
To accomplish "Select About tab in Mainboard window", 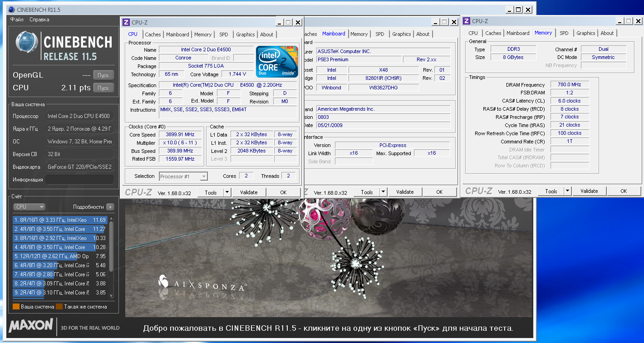I will (x=423, y=34).
